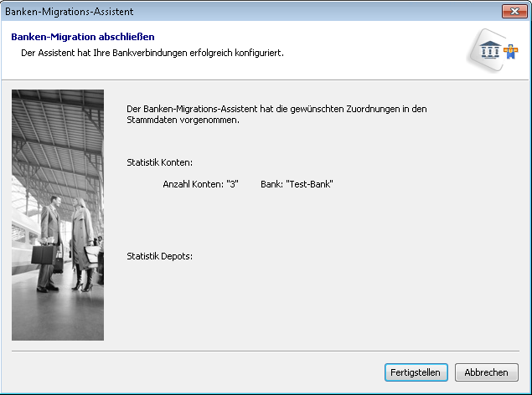Click the heading Banken-Migration abschließen
Viewport: 532px width, 395px height.
(x=82, y=38)
